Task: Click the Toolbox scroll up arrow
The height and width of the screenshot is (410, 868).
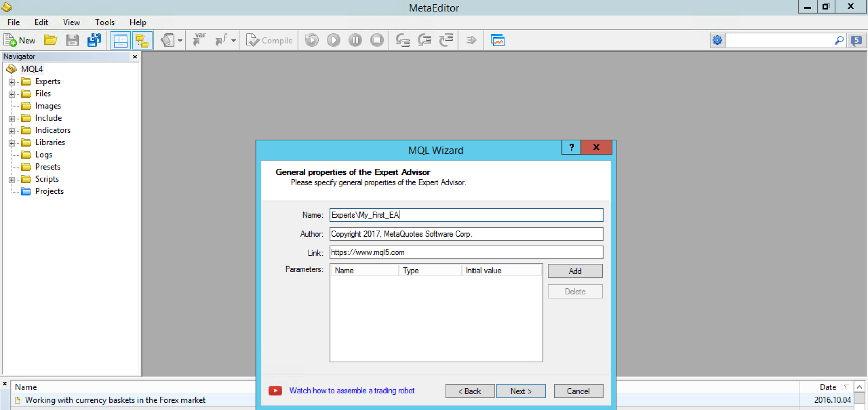Action: pyautogui.click(x=860, y=387)
